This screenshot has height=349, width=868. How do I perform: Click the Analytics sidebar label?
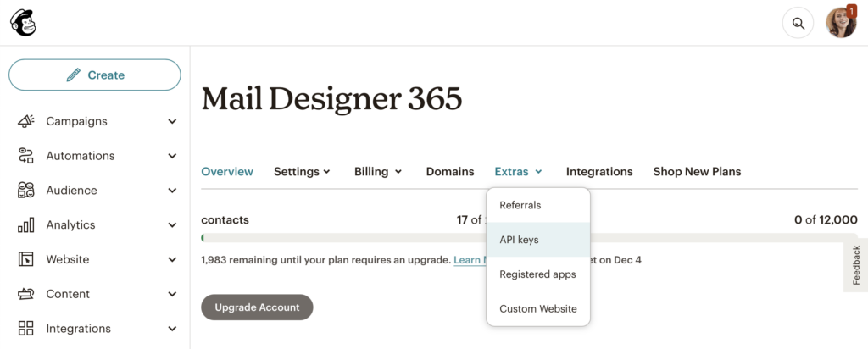coord(70,224)
